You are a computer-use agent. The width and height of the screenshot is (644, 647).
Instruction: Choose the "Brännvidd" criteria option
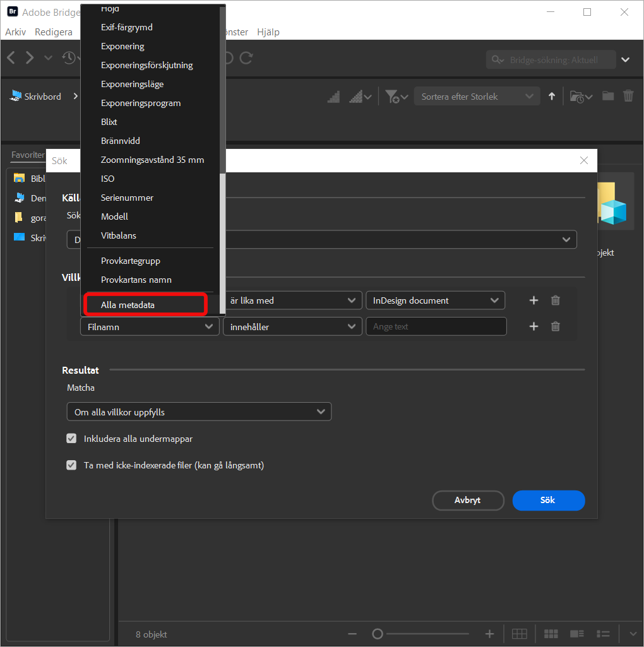[121, 141]
